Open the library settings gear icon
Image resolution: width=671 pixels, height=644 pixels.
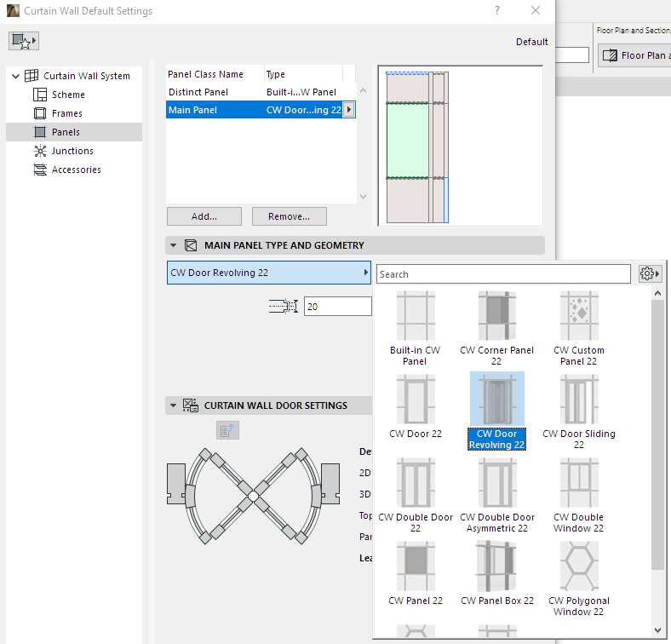[650, 274]
